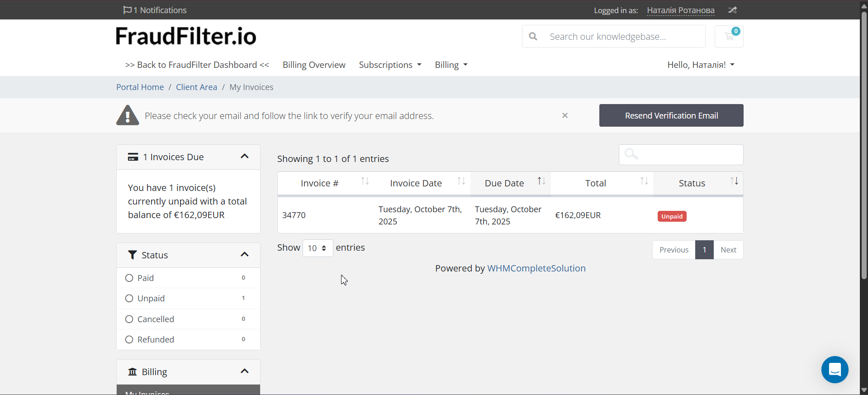Open the live chat bubble
Viewport: 868px width, 395px height.
(x=835, y=370)
